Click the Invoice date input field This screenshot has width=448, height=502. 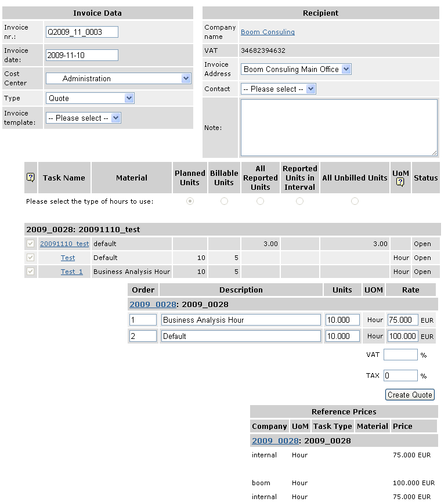pos(82,55)
